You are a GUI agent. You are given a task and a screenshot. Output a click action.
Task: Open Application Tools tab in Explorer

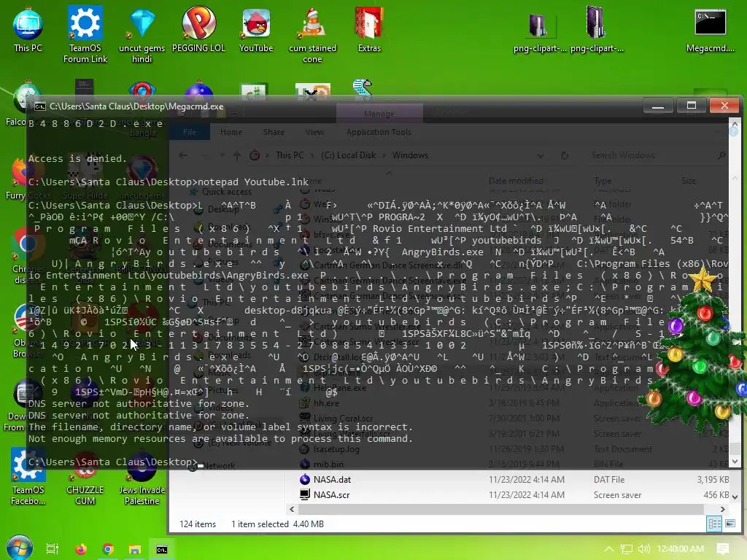coord(379,132)
